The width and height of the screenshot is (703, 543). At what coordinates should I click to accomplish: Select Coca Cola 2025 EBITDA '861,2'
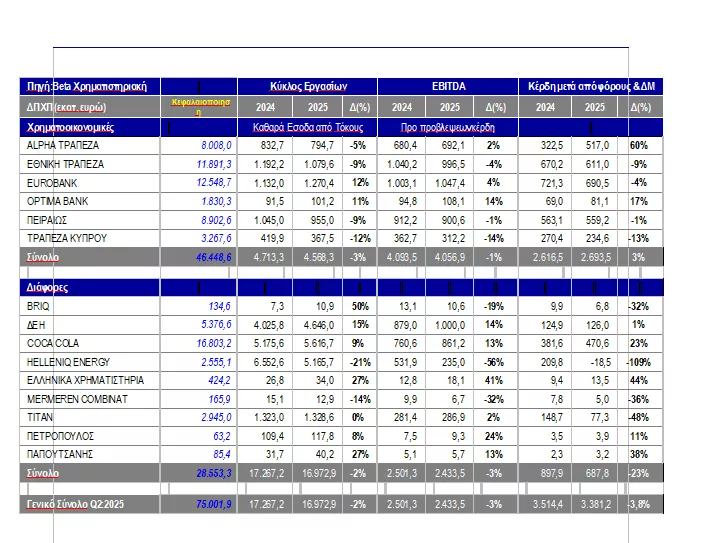[453, 343]
